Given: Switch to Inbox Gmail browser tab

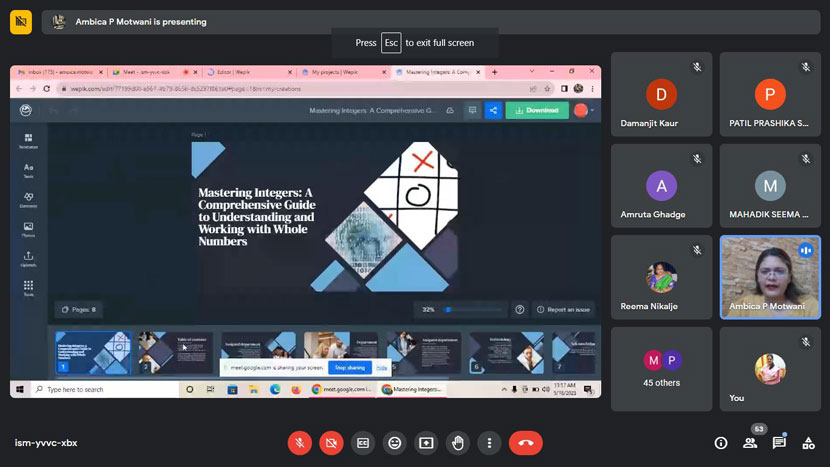Looking at the screenshot, I should (59, 72).
